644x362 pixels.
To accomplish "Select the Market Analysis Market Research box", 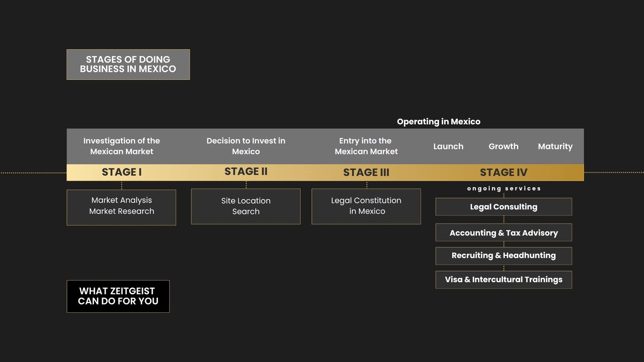I will click(122, 208).
